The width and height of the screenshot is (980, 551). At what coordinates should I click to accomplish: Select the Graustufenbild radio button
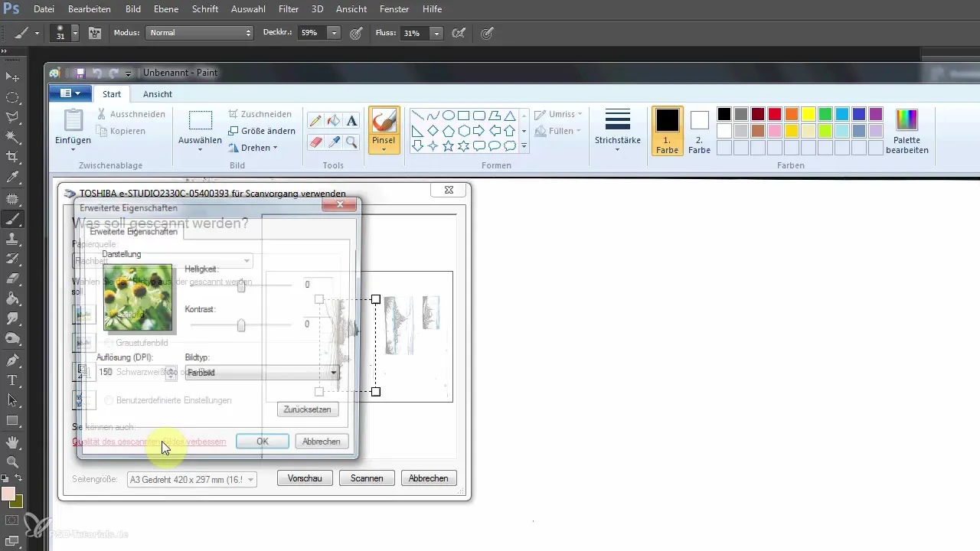click(109, 343)
